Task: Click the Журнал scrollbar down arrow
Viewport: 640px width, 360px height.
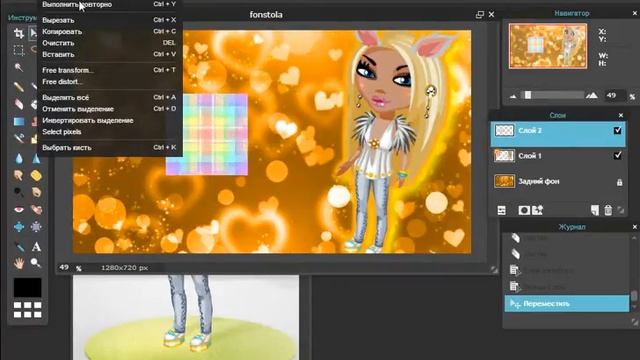Action: [634, 307]
